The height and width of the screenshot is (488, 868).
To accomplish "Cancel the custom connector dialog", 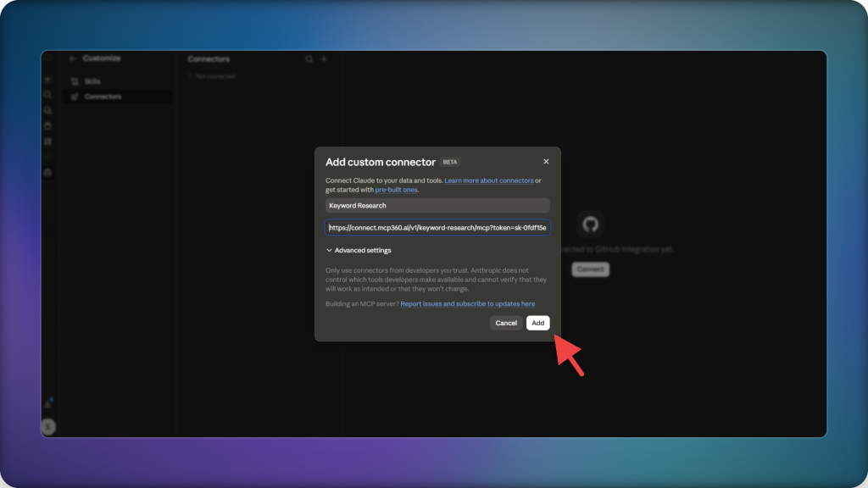I will (506, 323).
